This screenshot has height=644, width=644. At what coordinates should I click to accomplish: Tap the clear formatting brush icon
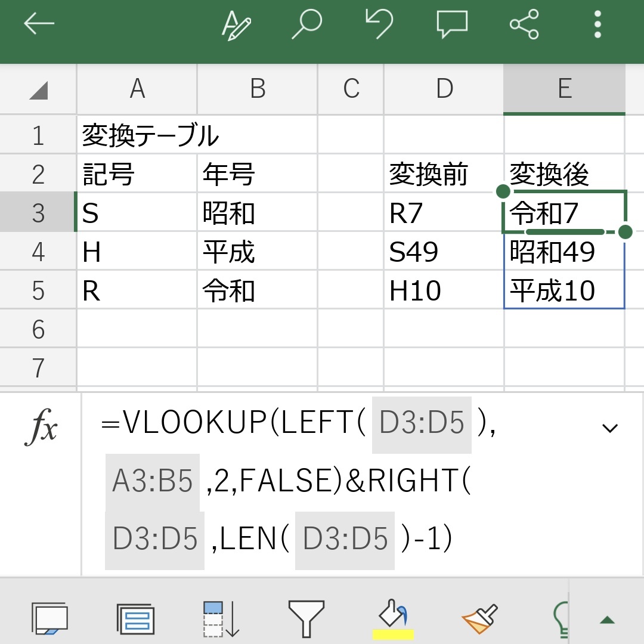pyautogui.click(x=479, y=618)
